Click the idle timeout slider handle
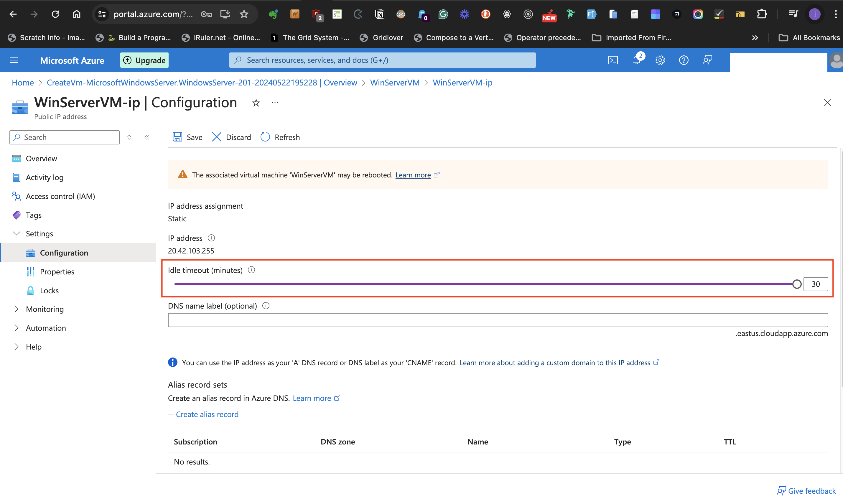This screenshot has width=843, height=504. tap(796, 284)
